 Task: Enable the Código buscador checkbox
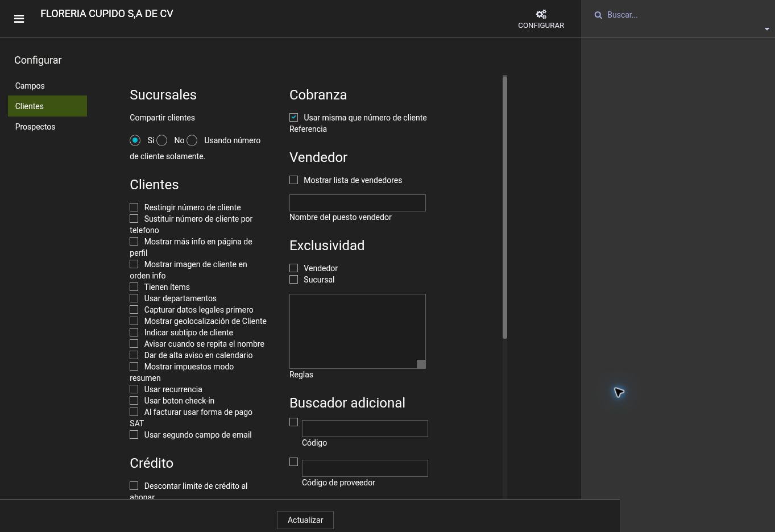(294, 422)
